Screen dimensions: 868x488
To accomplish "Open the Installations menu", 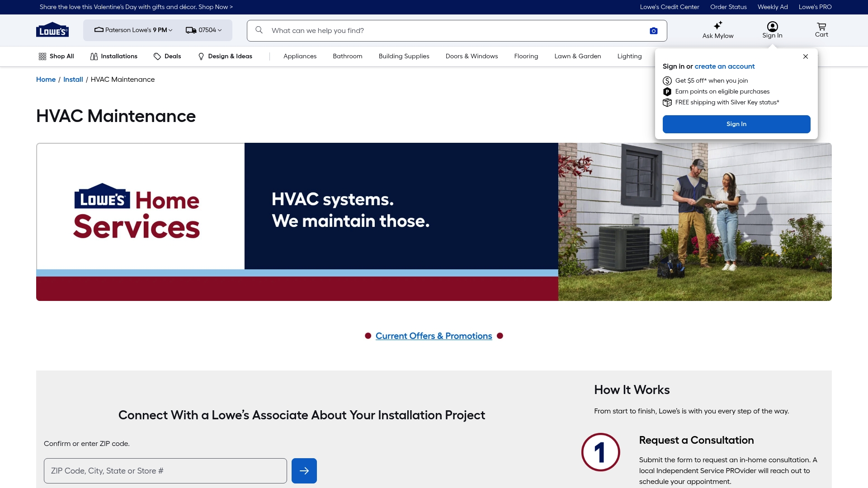I will point(113,56).
